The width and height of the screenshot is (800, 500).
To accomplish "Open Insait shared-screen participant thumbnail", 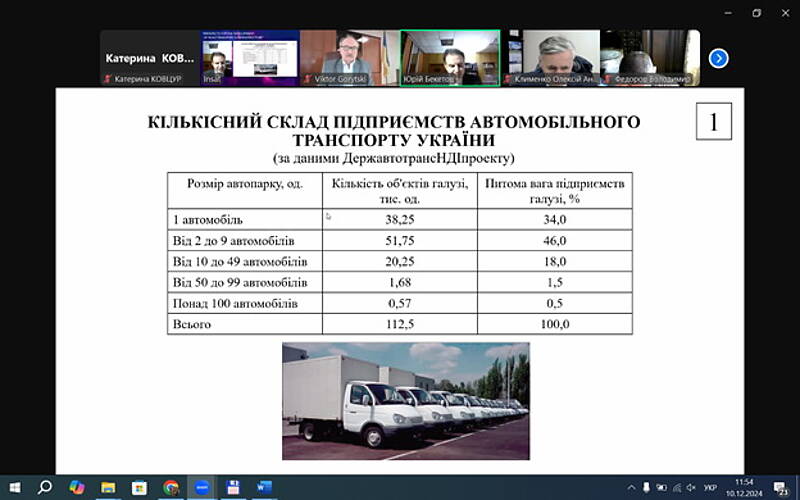I will [250, 58].
